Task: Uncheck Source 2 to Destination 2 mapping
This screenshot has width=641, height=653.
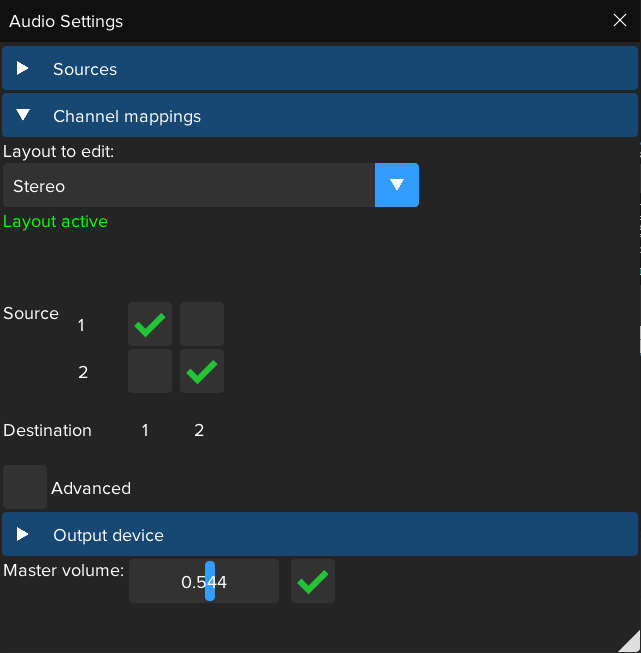Action: point(202,371)
